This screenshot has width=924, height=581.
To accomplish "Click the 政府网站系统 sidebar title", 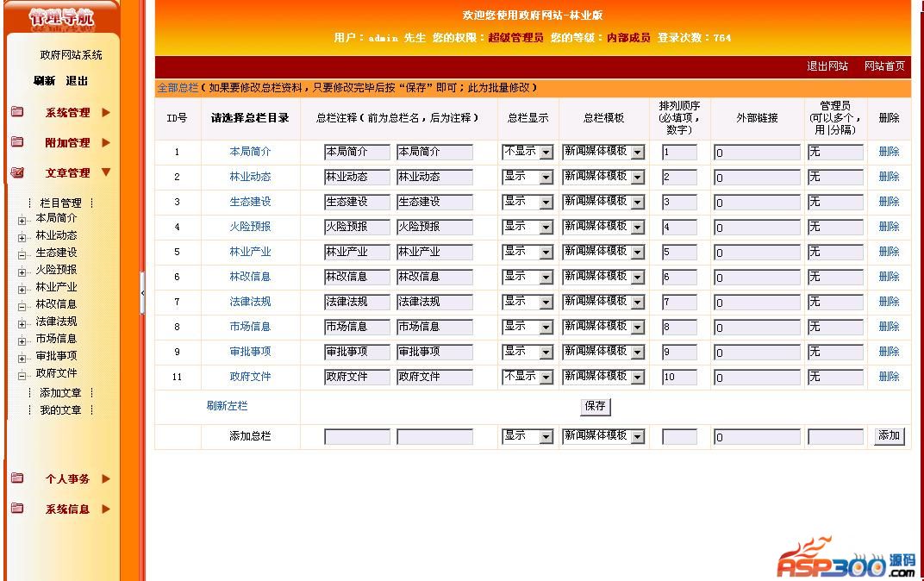I will coord(71,55).
